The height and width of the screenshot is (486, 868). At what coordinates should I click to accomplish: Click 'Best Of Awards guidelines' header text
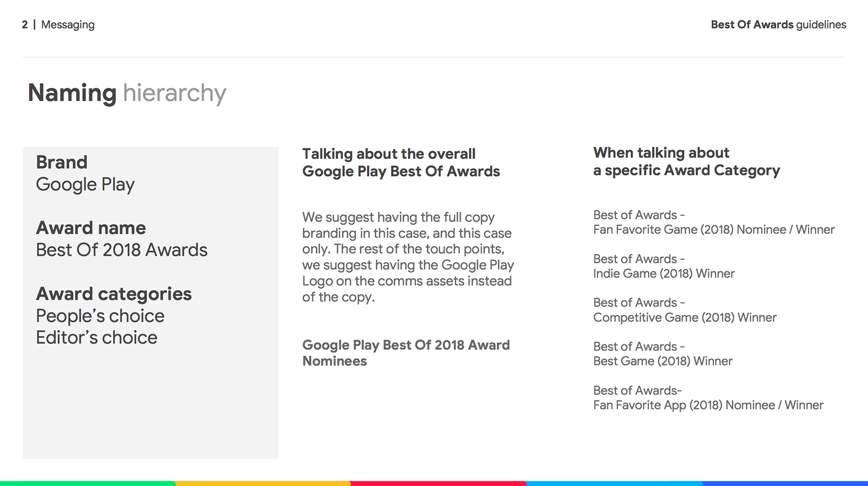(778, 24)
